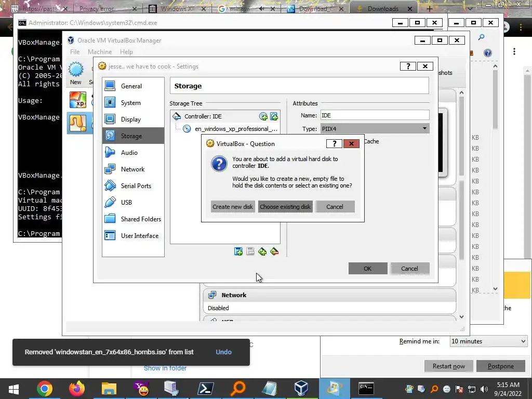Open the controller Type dropdown showing PIIX4

pos(375,129)
